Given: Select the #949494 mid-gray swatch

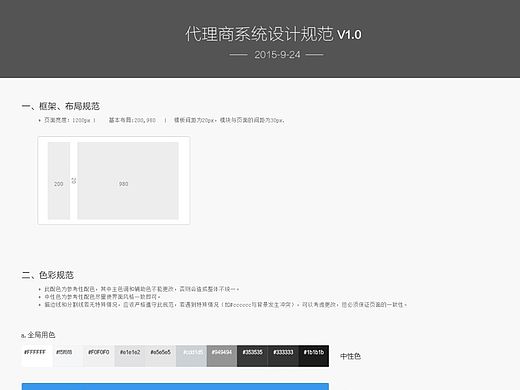Looking at the screenshot, I should tap(222, 356).
